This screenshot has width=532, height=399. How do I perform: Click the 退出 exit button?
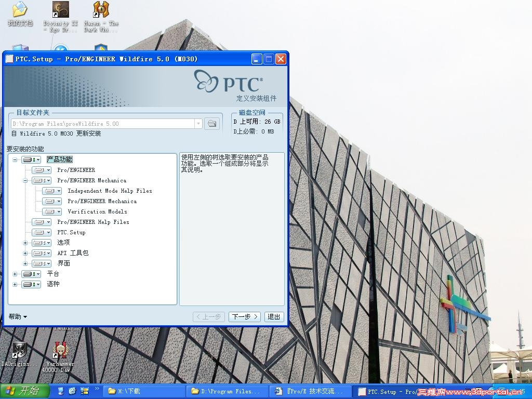tap(274, 317)
